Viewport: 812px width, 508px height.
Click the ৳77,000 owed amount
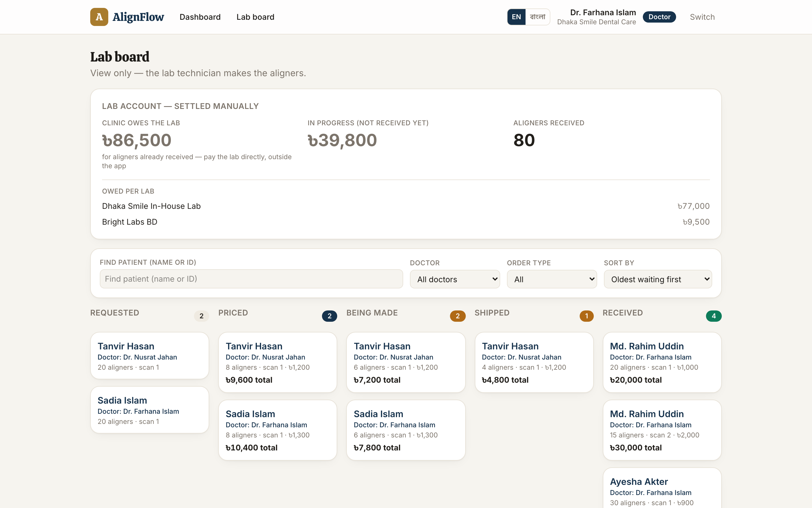pyautogui.click(x=693, y=206)
